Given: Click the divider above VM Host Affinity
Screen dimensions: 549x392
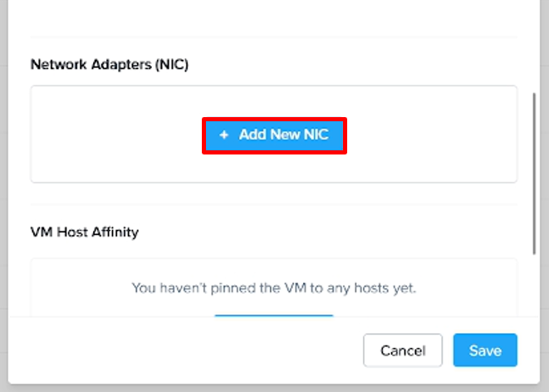Looking at the screenshot, I should [274, 204].
